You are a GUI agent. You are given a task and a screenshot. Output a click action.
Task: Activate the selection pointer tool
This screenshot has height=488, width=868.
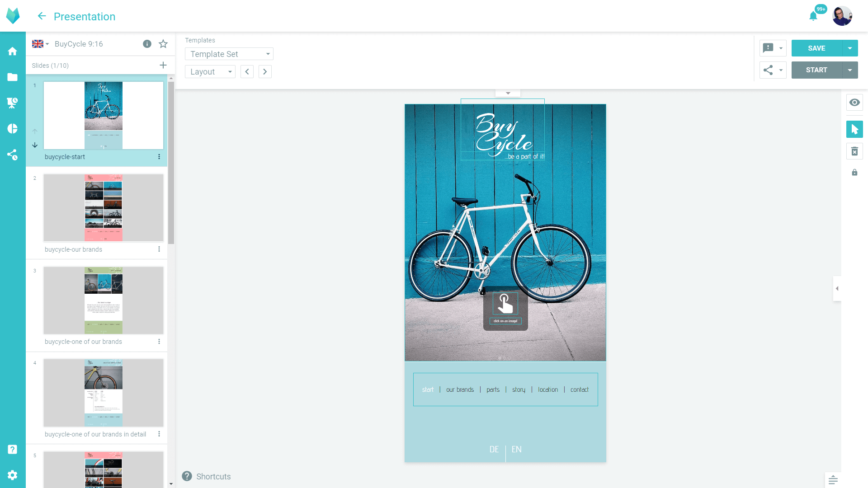click(854, 129)
